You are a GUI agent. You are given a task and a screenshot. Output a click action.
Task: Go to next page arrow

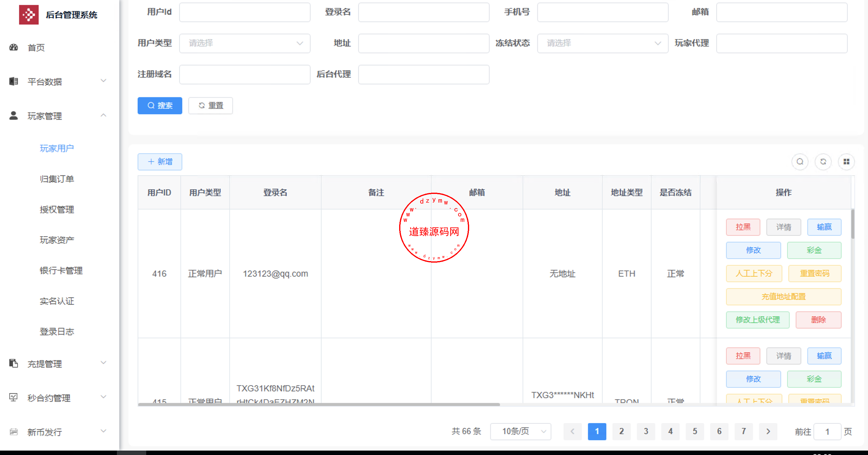coord(768,431)
